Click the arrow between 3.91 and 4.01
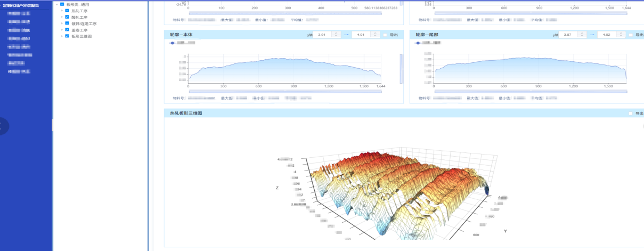Screen dimensions: 644x251 pos(346,35)
